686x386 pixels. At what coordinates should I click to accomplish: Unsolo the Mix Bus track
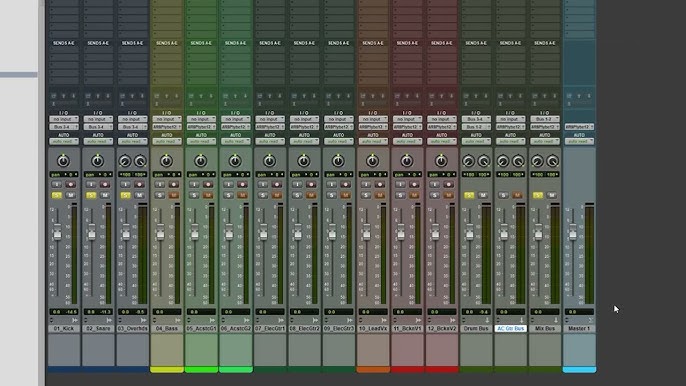pos(538,195)
